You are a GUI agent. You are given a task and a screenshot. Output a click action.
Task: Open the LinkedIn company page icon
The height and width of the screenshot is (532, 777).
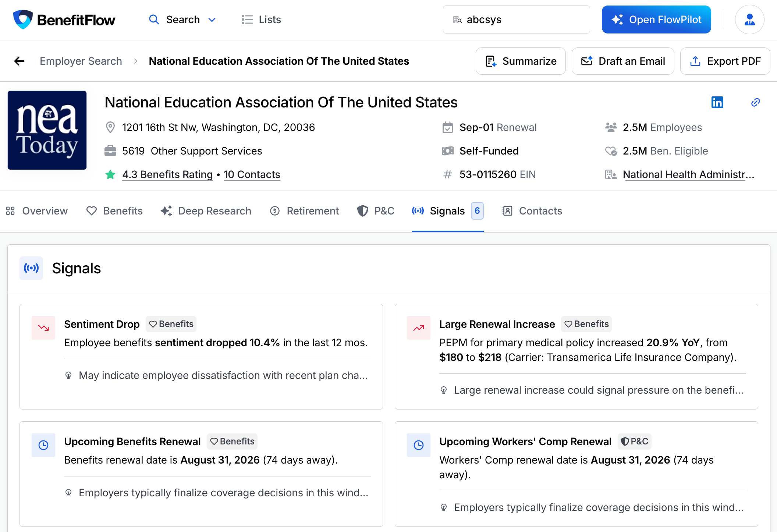click(717, 102)
